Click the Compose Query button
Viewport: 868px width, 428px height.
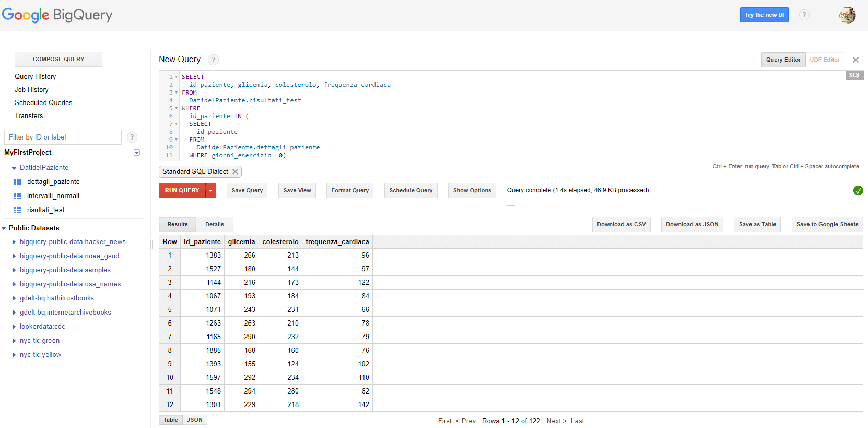tap(58, 59)
